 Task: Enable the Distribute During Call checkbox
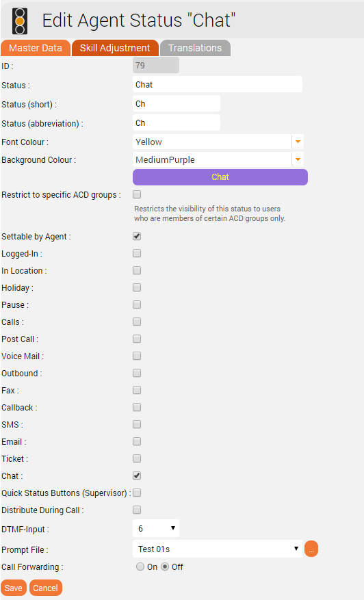(x=137, y=510)
